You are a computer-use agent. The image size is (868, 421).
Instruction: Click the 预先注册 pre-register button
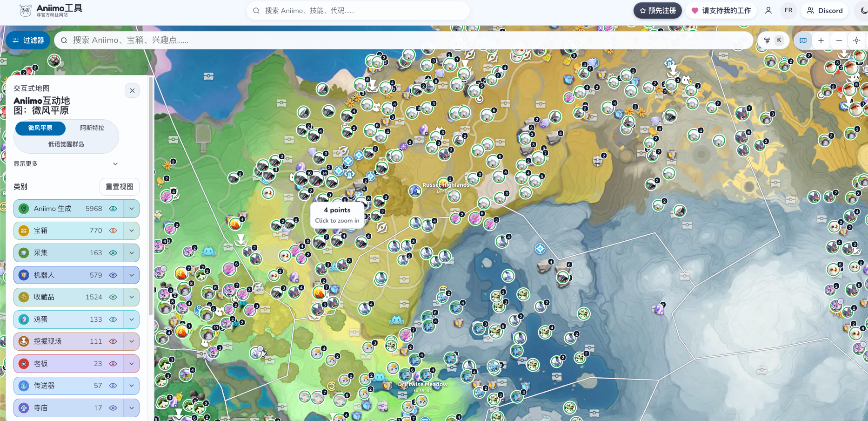click(x=657, y=11)
